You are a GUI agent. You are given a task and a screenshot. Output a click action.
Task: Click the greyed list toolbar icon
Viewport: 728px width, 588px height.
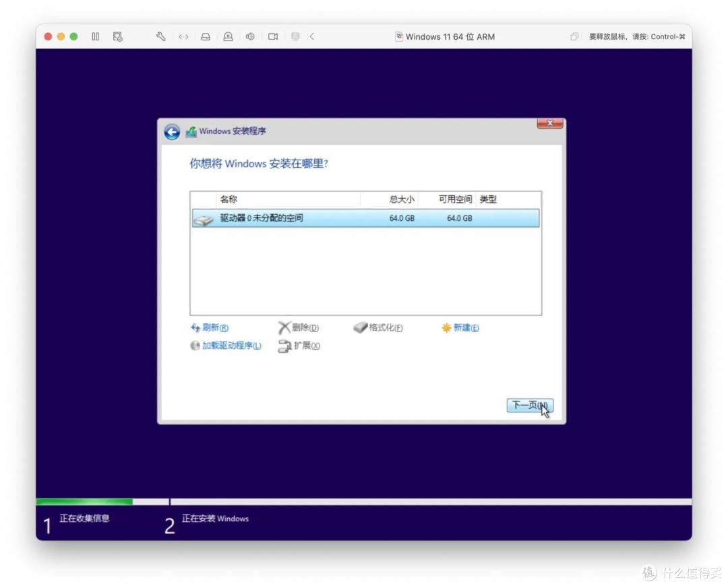click(x=295, y=36)
